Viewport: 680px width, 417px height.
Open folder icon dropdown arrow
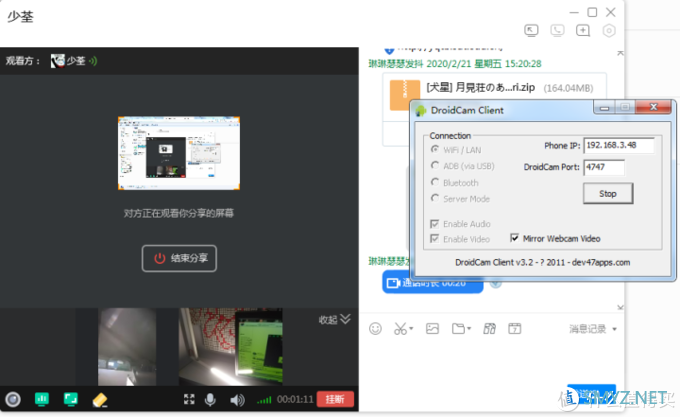[469, 329]
